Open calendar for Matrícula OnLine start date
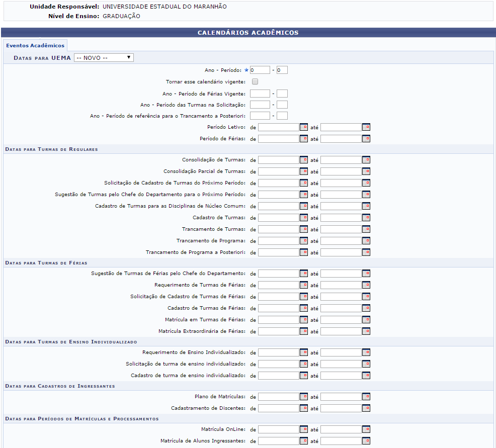The width and height of the screenshot is (496, 448). pyautogui.click(x=303, y=429)
